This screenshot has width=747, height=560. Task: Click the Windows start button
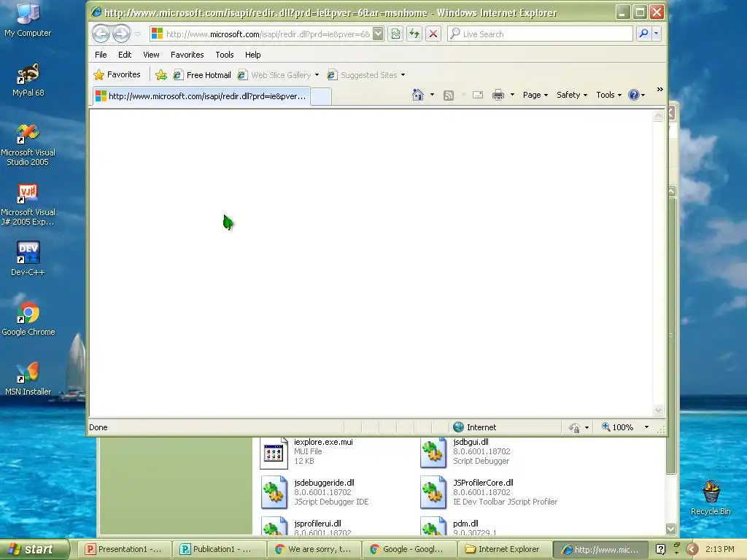[35, 549]
